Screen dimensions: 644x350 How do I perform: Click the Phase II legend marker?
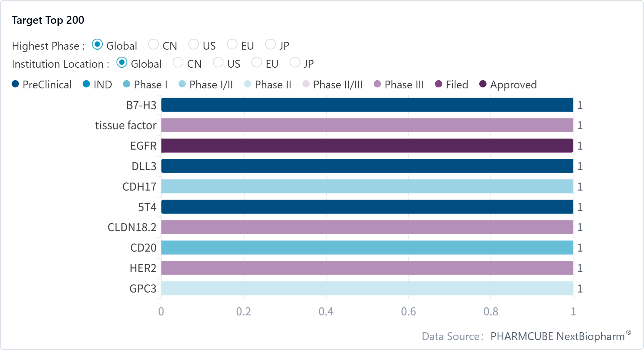click(x=247, y=84)
